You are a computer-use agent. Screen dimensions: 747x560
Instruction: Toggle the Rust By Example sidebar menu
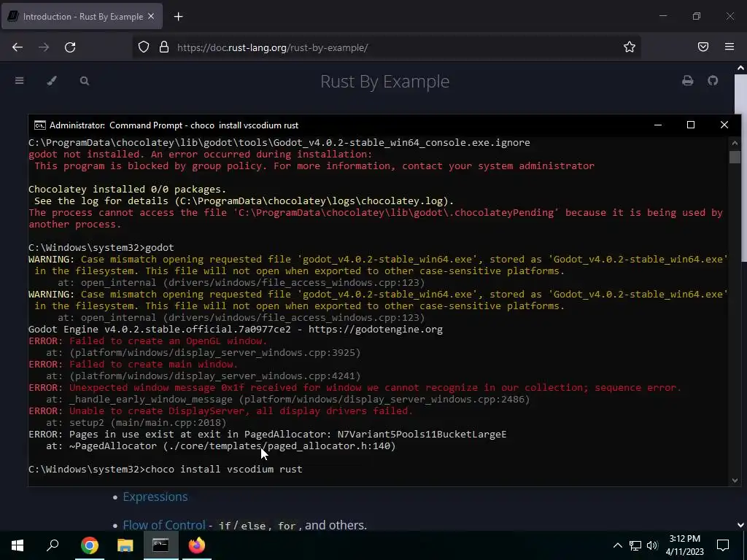click(x=20, y=81)
